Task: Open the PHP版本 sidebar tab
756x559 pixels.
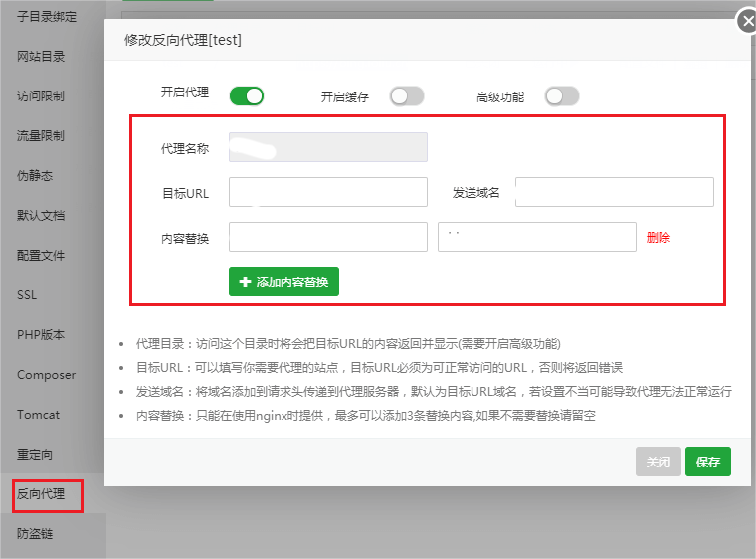Action: [41, 335]
